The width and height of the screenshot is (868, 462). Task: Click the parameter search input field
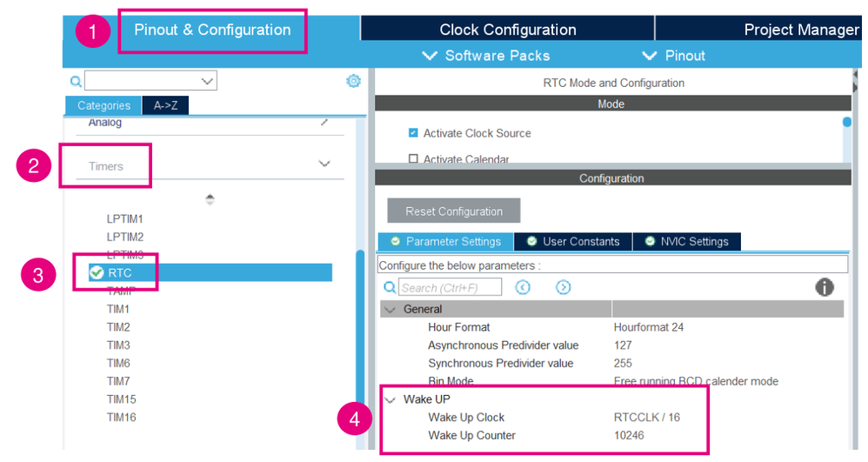coord(451,288)
